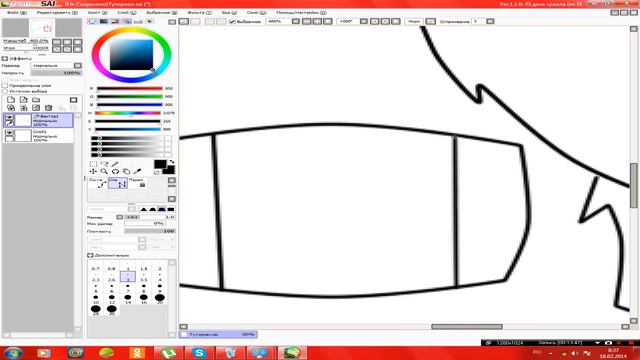640x360 pixels.
Task: Select the move layer tool
Action: (93, 172)
